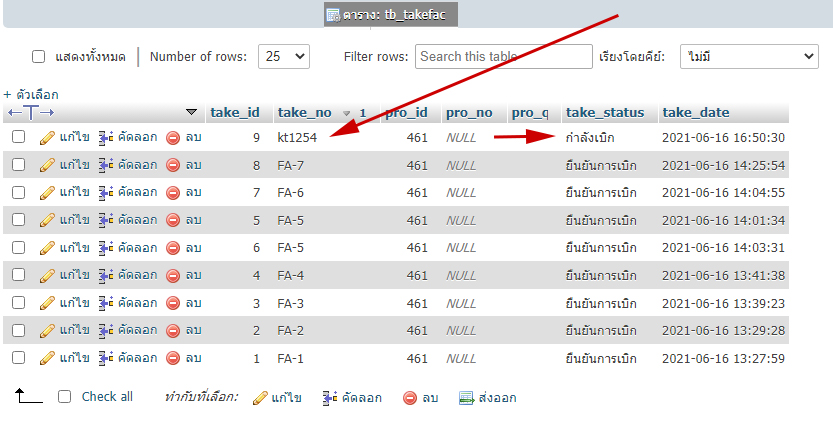Click the edit pencil icon in FA-2 row
The image size is (833, 430).
click(x=47, y=331)
